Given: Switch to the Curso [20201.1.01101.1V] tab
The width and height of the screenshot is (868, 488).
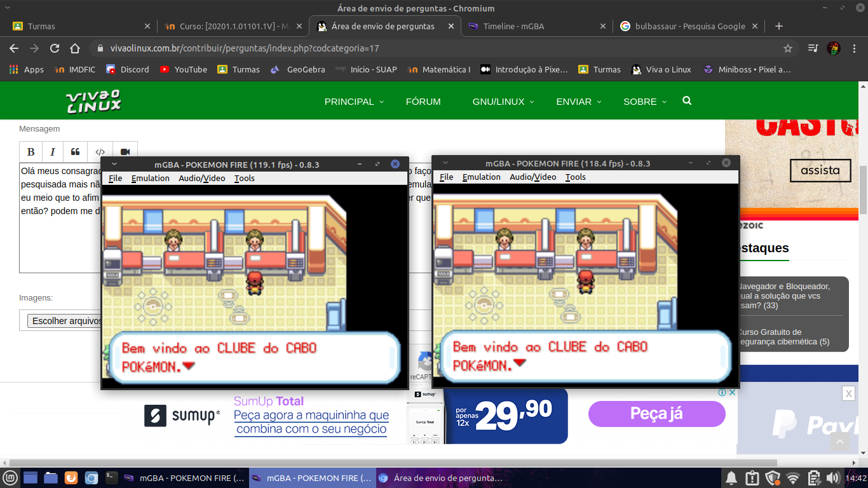Looking at the screenshot, I should click(x=233, y=26).
